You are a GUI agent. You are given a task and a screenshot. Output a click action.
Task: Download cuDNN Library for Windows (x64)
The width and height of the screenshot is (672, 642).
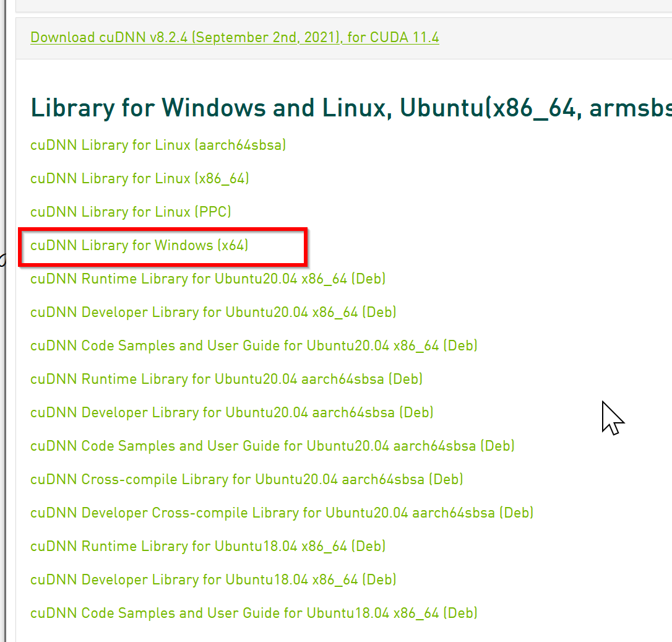pos(139,245)
